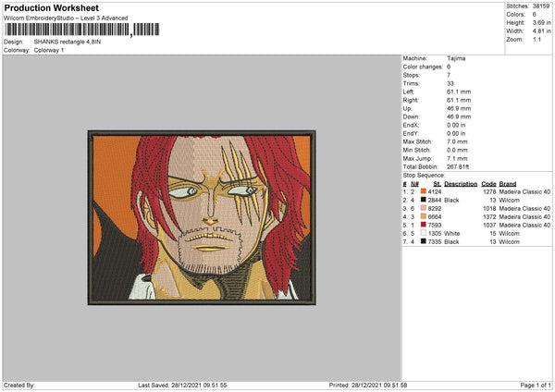The height and width of the screenshot is (392, 555).
Task: Click the Max Stitch value '7.0 mm'
Action: point(457,141)
